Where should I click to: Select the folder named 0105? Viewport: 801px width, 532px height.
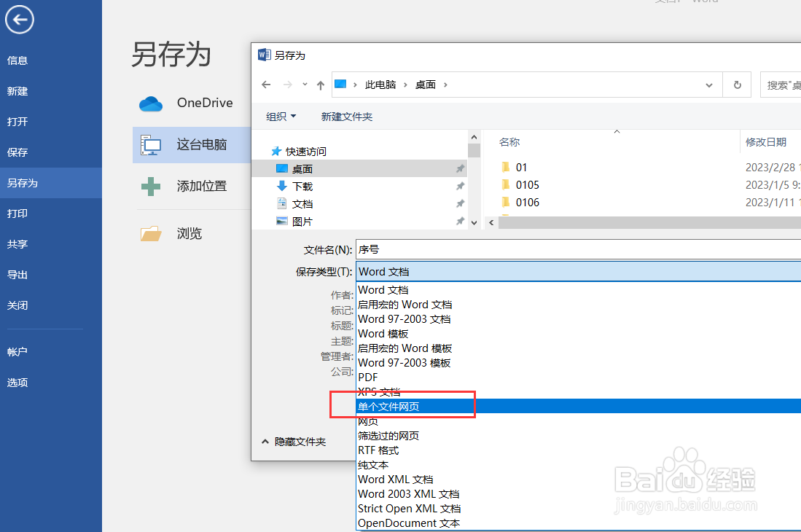click(x=527, y=185)
